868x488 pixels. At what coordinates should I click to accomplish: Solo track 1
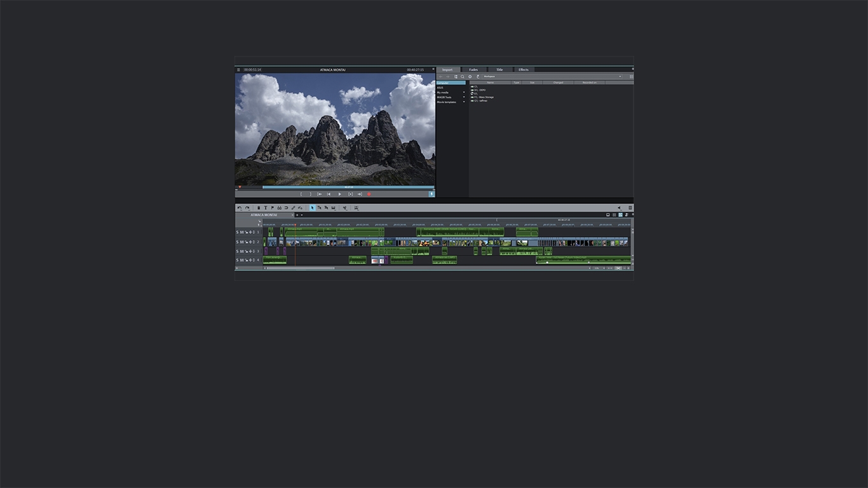237,233
